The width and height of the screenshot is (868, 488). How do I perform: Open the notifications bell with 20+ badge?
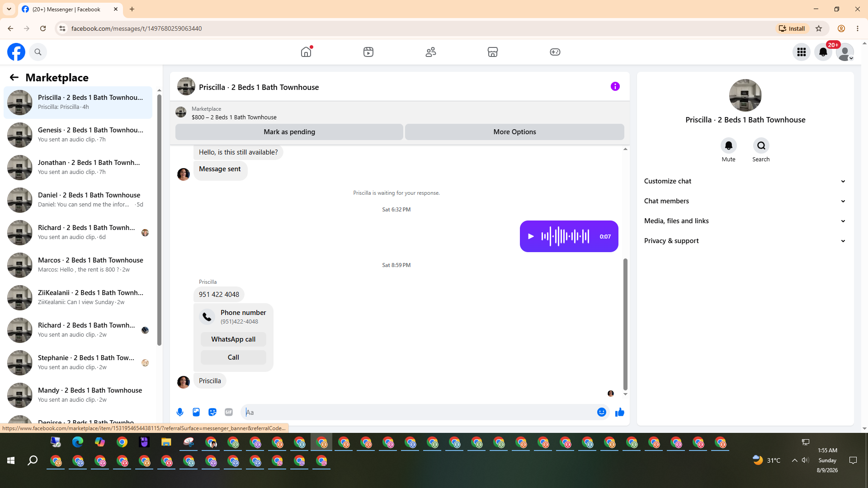pyautogui.click(x=823, y=52)
